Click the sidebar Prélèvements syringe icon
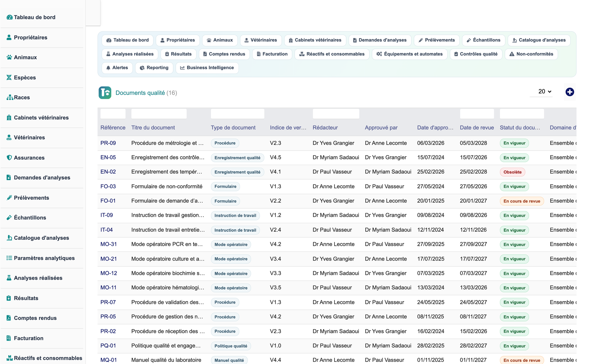Image resolution: width=589 pixels, height=364 pixels. tap(9, 198)
